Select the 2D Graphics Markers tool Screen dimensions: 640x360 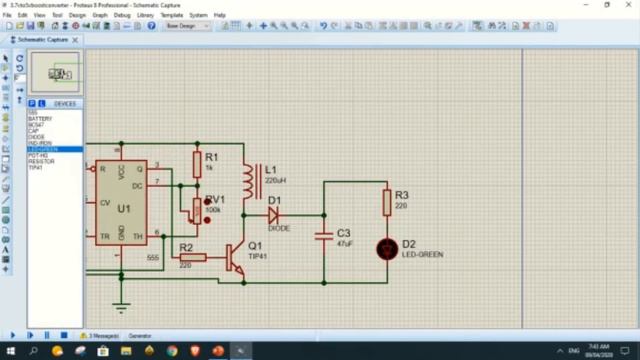coord(6,269)
